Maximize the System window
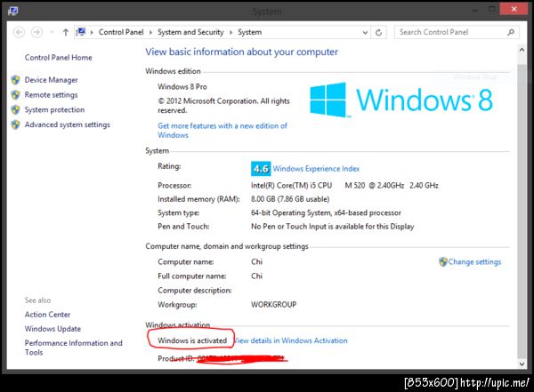Image resolution: width=534 pixels, height=392 pixels. [491, 10]
